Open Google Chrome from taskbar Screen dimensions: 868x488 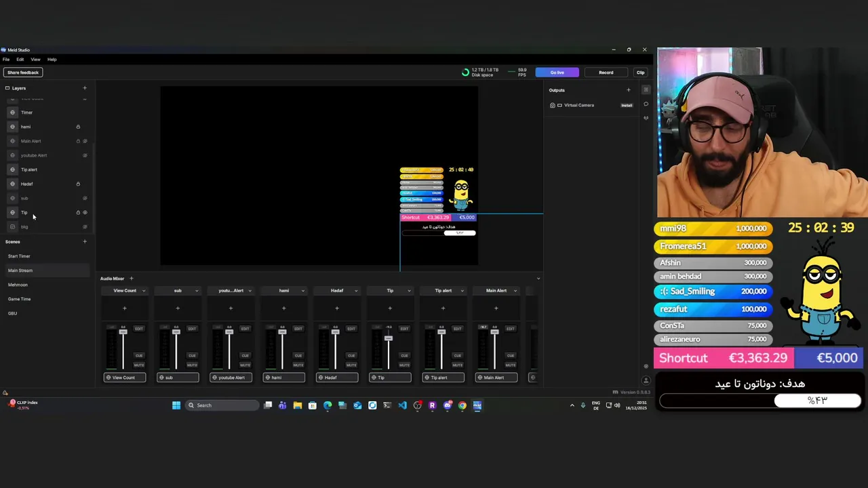[462, 405]
